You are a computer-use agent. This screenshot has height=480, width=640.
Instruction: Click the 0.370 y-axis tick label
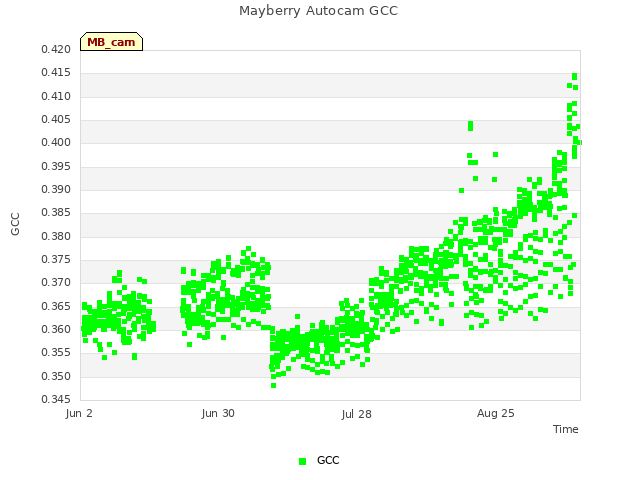(x=56, y=282)
